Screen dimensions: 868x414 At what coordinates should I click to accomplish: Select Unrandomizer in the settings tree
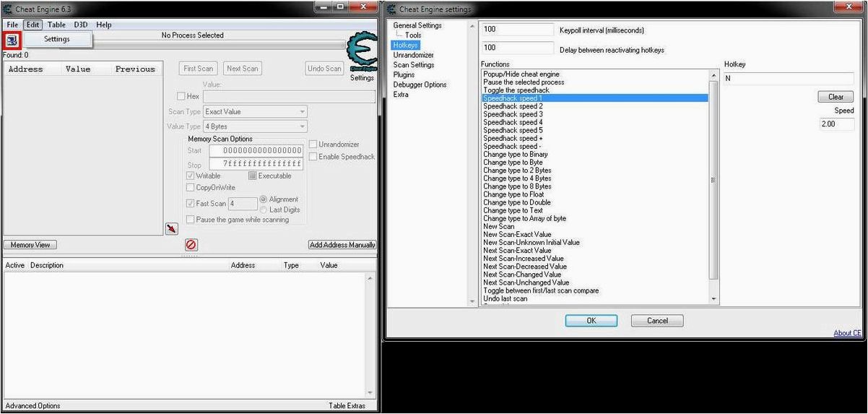coord(414,55)
